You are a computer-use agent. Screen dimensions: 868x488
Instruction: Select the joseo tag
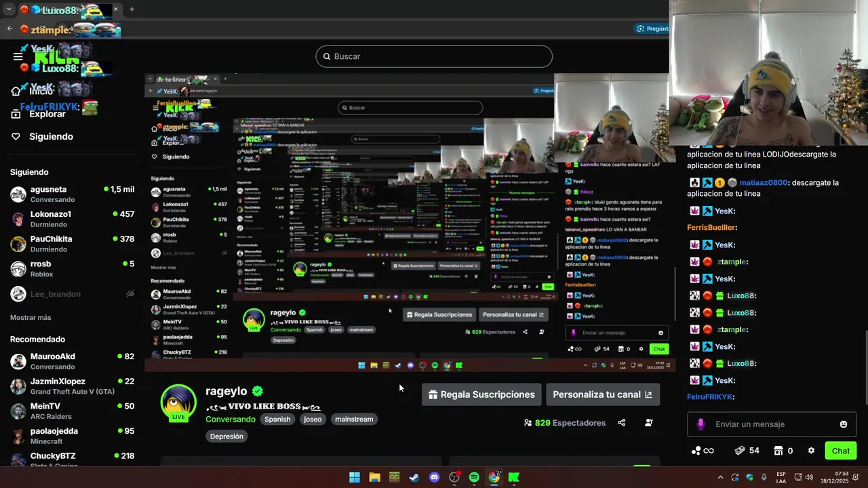313,419
